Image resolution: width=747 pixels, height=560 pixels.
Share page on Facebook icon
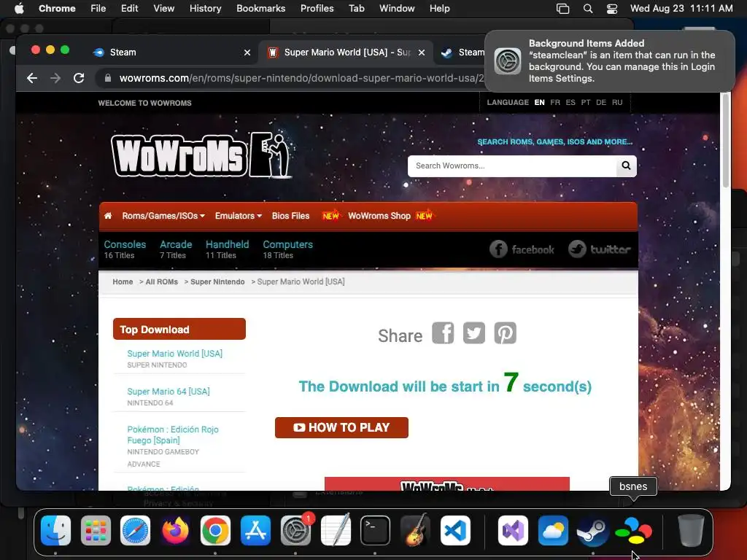coord(443,332)
